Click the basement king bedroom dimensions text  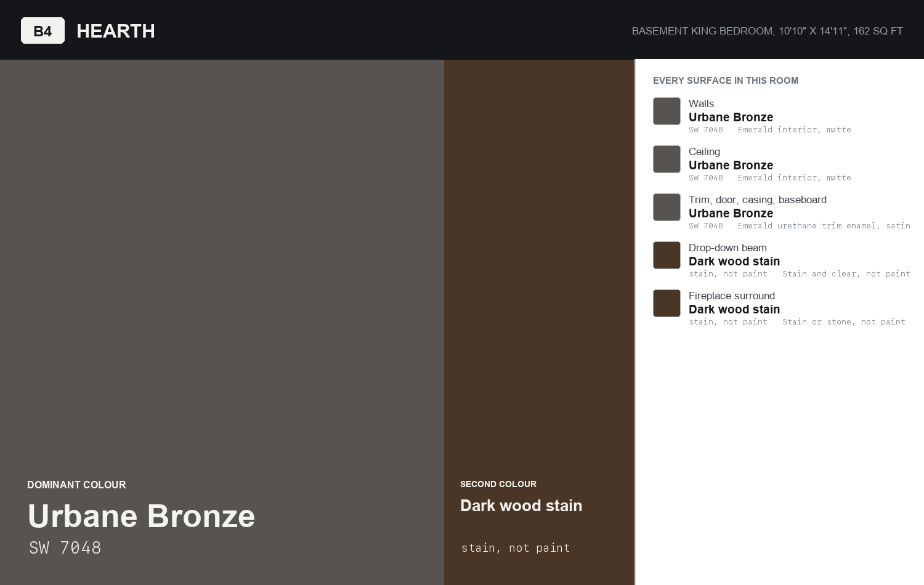click(768, 31)
